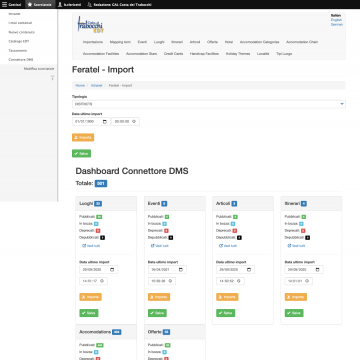360x360 pixels.
Task: Open Vedi tutti link in Articoli card
Action: tap(228, 246)
